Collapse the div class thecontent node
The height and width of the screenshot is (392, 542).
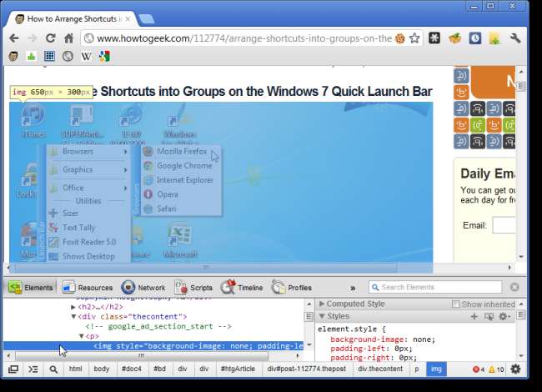point(73,317)
